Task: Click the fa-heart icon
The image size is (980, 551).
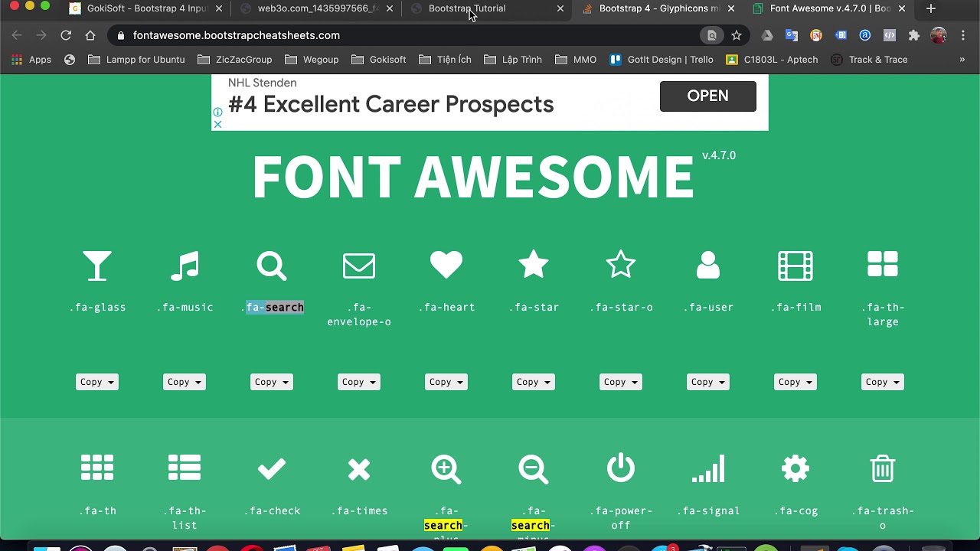Action: (446, 266)
